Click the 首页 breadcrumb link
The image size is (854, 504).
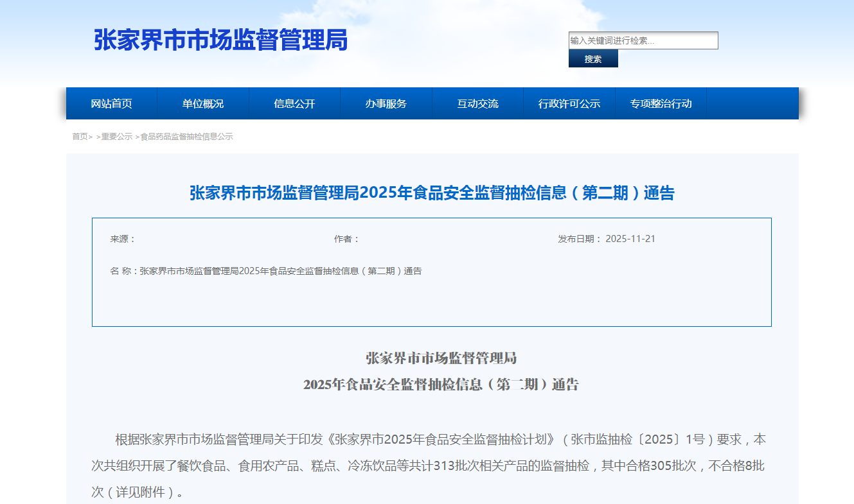80,137
